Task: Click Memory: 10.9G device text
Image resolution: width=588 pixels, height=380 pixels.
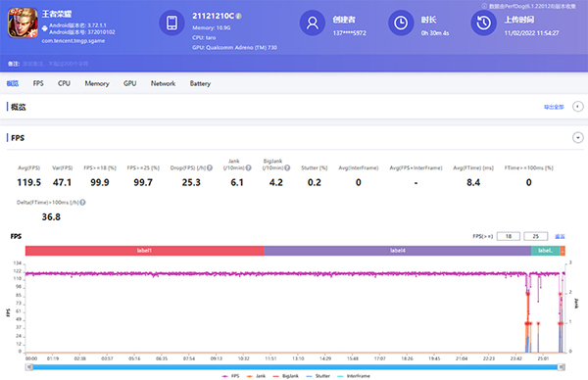Action: 212,27
